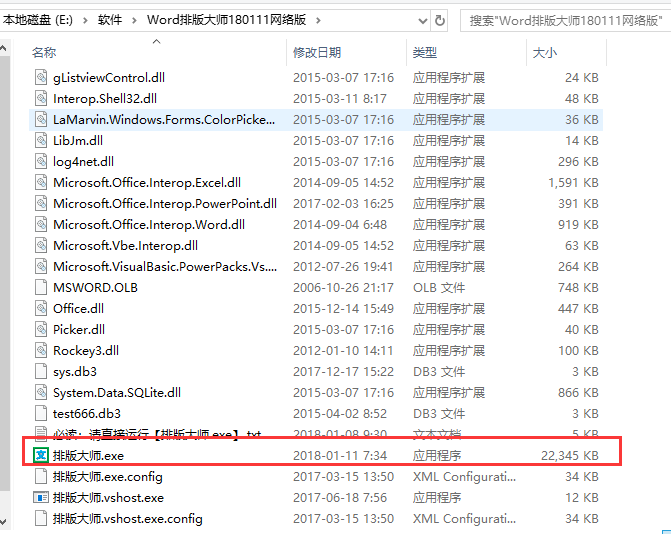This screenshot has height=534, width=671.
Task: Select file name log4net.dll
Action: (83, 161)
